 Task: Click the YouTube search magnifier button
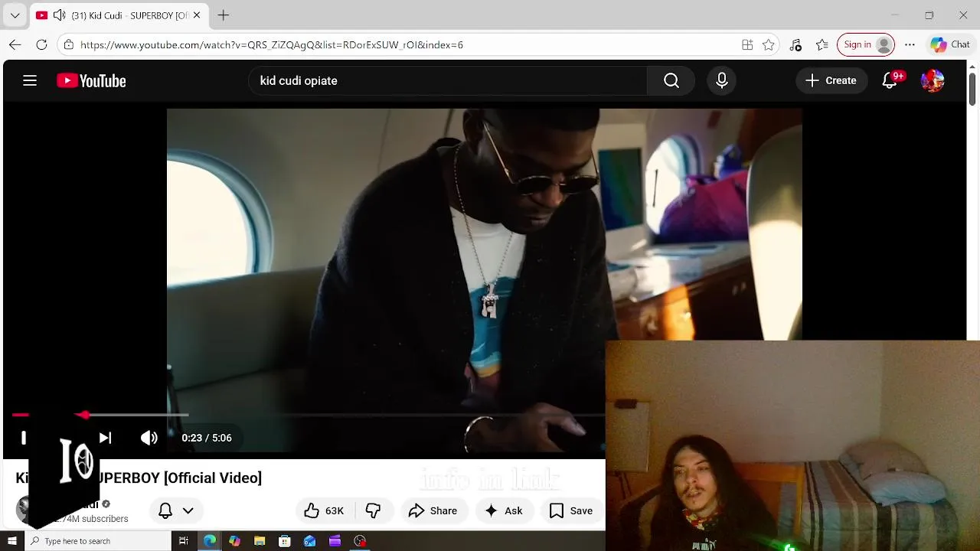click(x=671, y=80)
